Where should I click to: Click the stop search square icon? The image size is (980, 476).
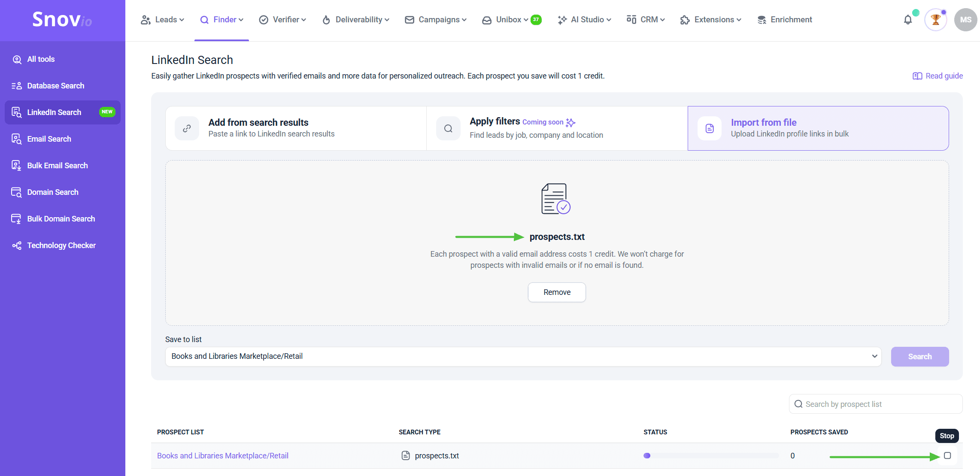[x=947, y=455]
